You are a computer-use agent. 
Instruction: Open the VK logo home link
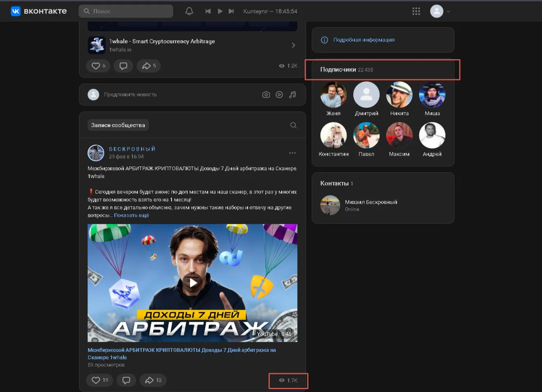coord(39,11)
